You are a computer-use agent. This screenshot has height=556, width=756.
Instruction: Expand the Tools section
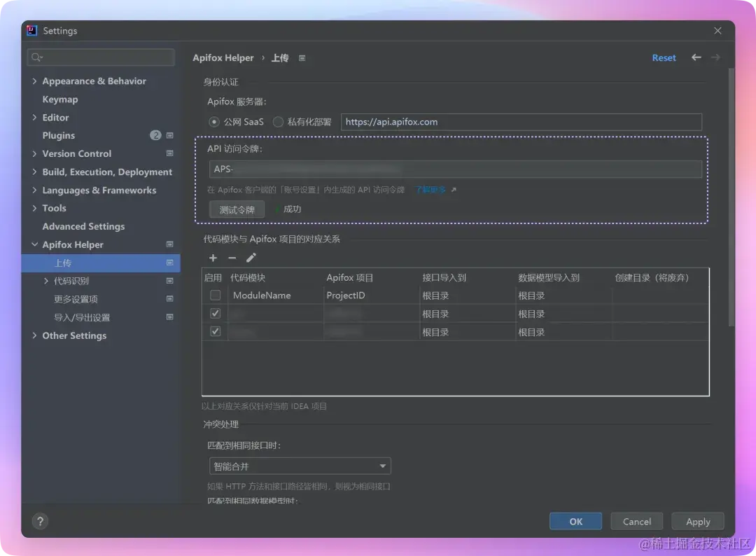(34, 208)
